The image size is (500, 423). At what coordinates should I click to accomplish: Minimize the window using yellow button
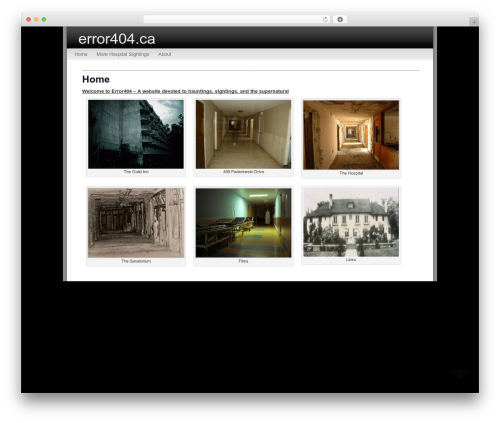click(x=36, y=20)
